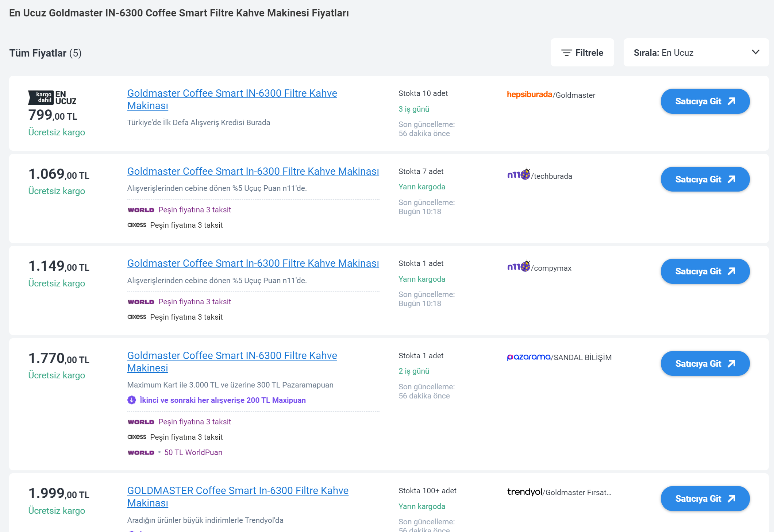Open the GOLDMASTER Coffee Smart Trendyol product link
The height and width of the screenshot is (532, 774).
(x=238, y=497)
